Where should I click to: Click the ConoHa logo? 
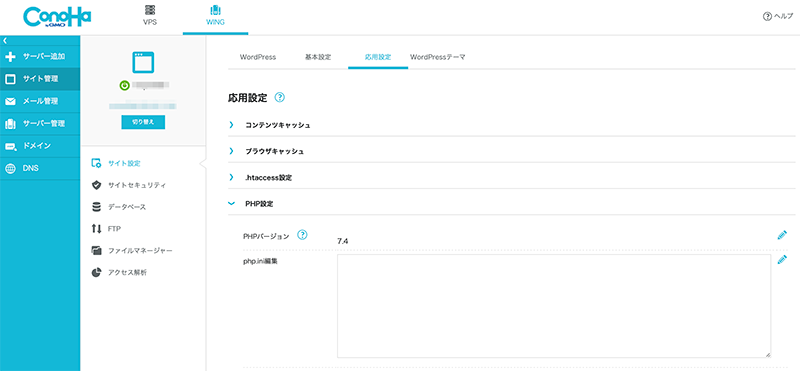point(57,18)
